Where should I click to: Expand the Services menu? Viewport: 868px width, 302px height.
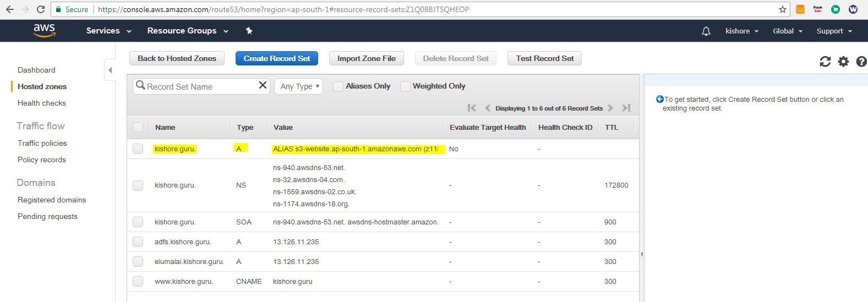click(108, 31)
